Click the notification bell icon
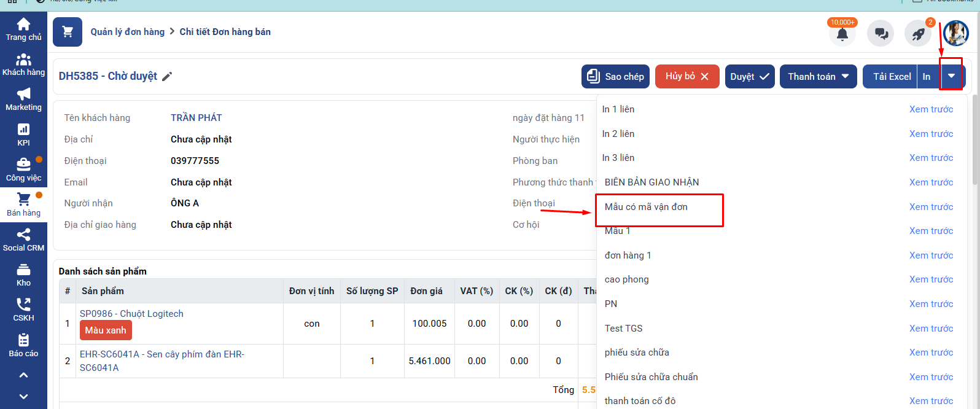 pos(842,34)
